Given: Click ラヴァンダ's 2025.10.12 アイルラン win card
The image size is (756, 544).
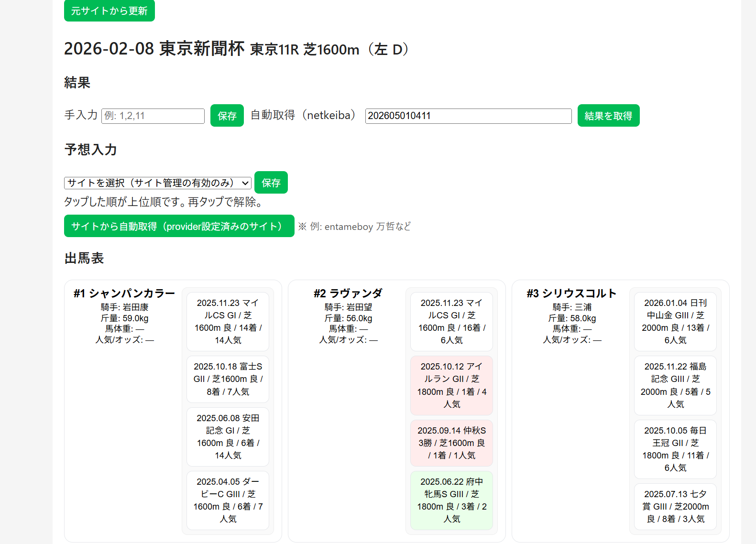Looking at the screenshot, I should coord(451,385).
